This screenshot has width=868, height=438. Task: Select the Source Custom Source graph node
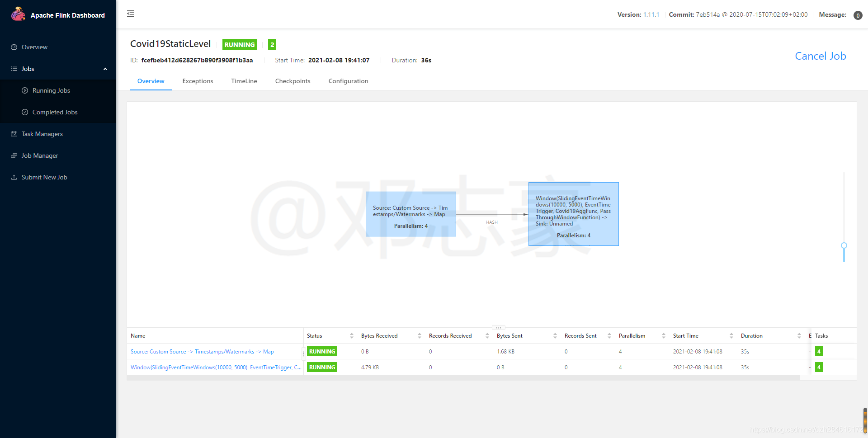coord(410,214)
